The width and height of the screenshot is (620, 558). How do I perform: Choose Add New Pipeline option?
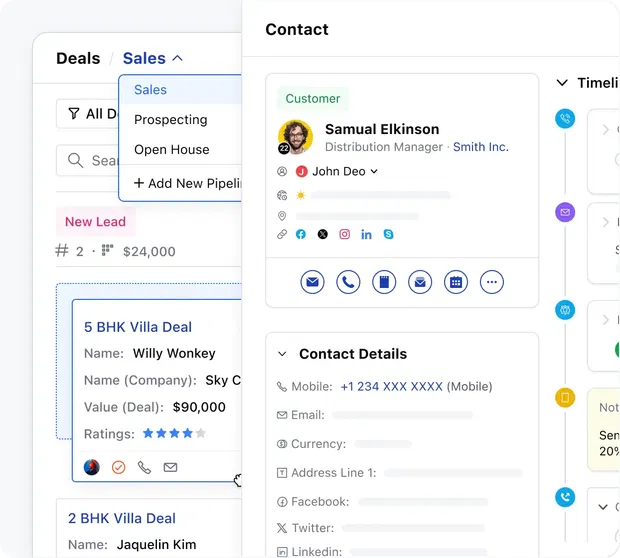pyautogui.click(x=188, y=183)
